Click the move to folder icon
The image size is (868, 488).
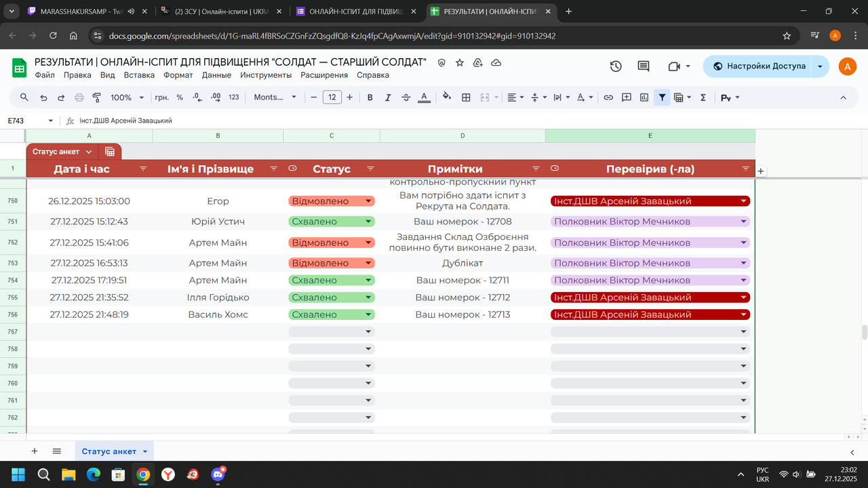pyautogui.click(x=478, y=62)
